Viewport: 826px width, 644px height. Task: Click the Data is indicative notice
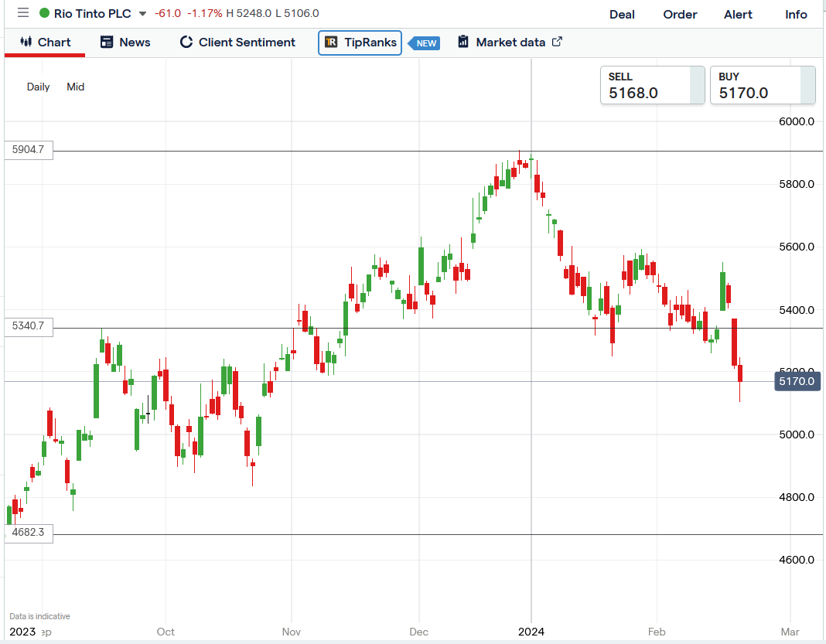tap(39, 617)
